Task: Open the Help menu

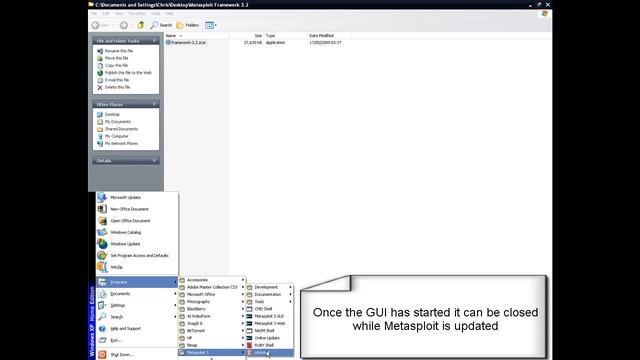Action: (x=169, y=13)
